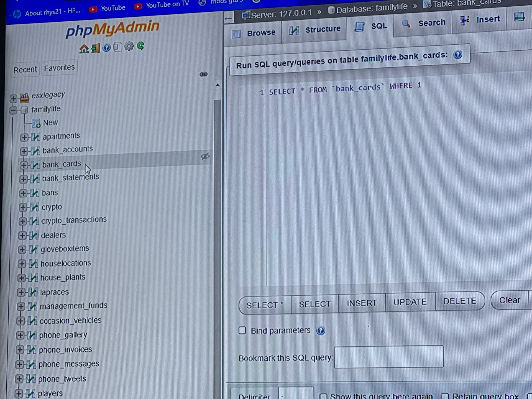Screen dimensions: 532x399
Task: Click the bans table structure icon
Action: click(x=34, y=193)
